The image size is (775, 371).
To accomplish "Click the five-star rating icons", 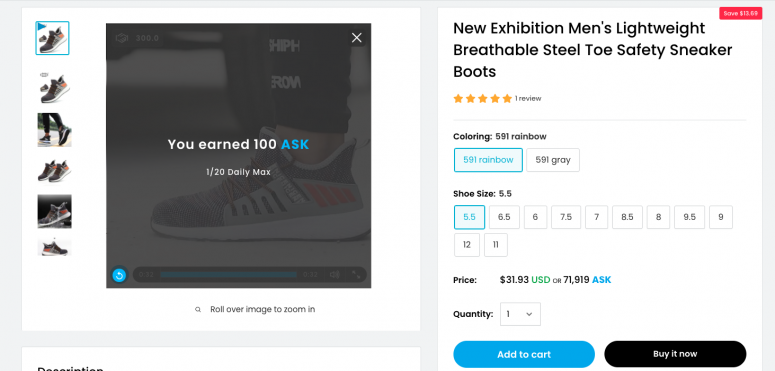I will pyautogui.click(x=482, y=99).
